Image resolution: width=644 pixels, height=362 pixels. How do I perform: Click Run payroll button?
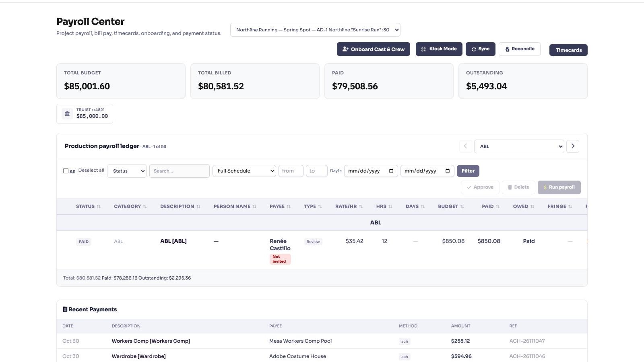click(559, 187)
